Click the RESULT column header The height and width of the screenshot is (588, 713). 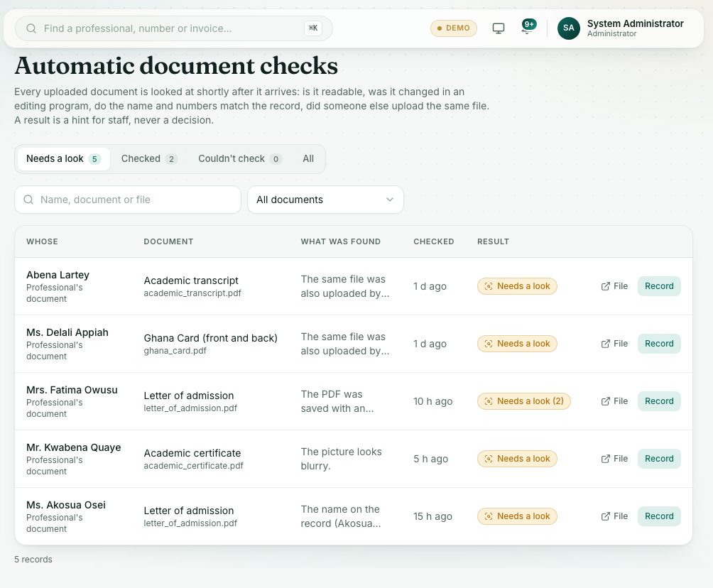coord(493,241)
